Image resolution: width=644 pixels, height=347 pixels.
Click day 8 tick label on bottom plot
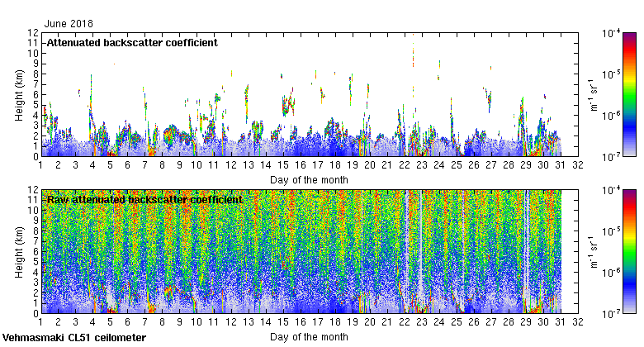(162, 322)
